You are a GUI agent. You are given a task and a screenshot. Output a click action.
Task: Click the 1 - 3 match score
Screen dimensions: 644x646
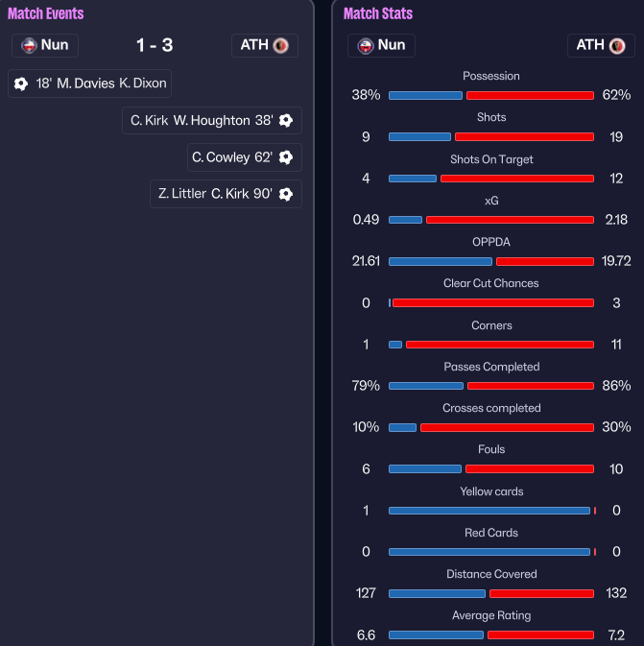coord(155,45)
